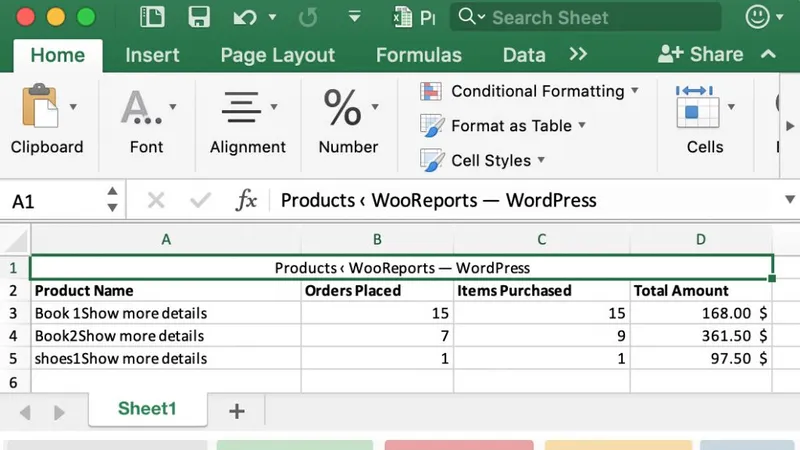The image size is (800, 450).
Task: Expand the formula bar with arrow
Action: [790, 199]
